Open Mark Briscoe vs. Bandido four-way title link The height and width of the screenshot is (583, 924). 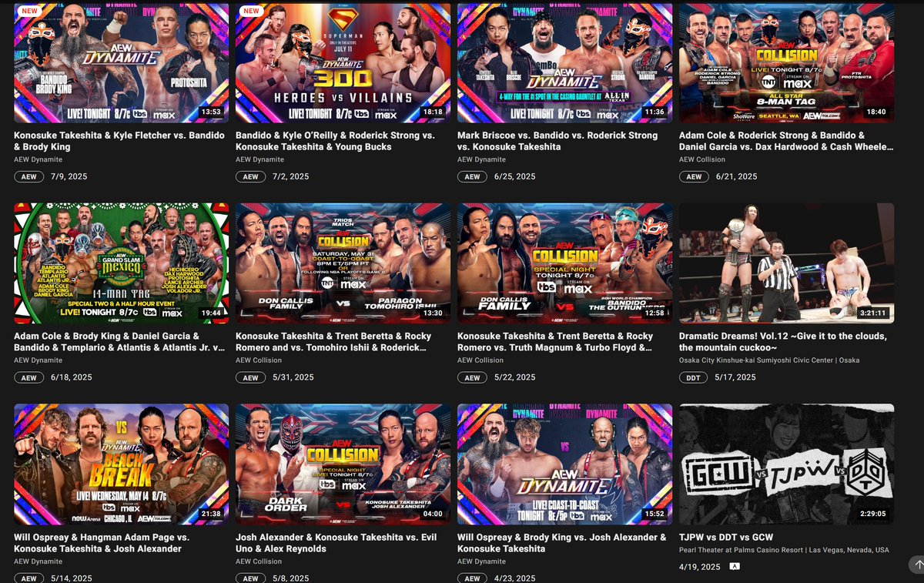point(557,141)
